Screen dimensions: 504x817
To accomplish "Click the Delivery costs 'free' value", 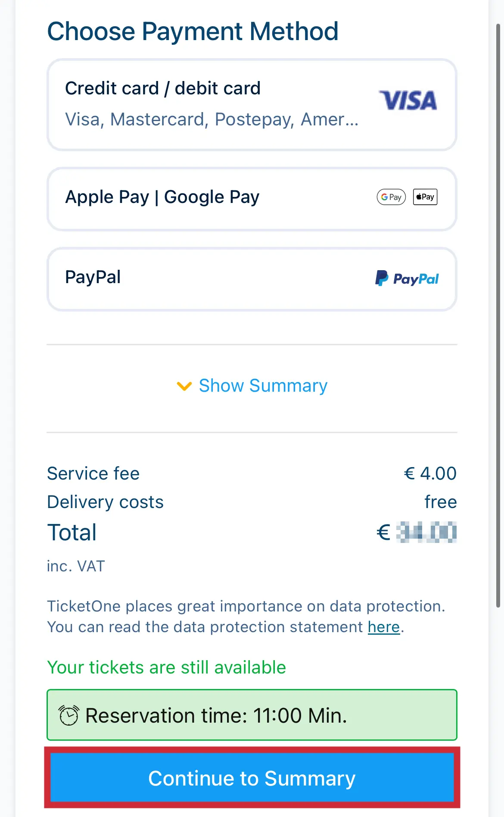I will click(440, 502).
